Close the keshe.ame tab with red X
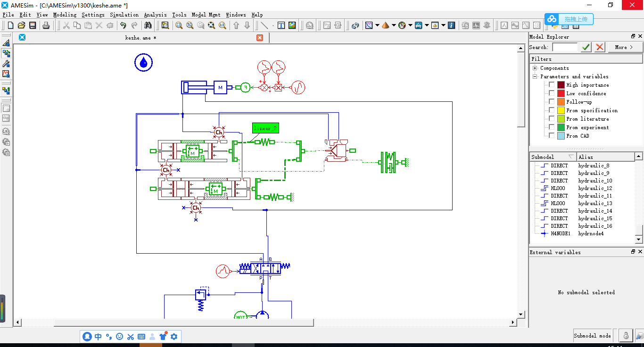 click(260, 38)
